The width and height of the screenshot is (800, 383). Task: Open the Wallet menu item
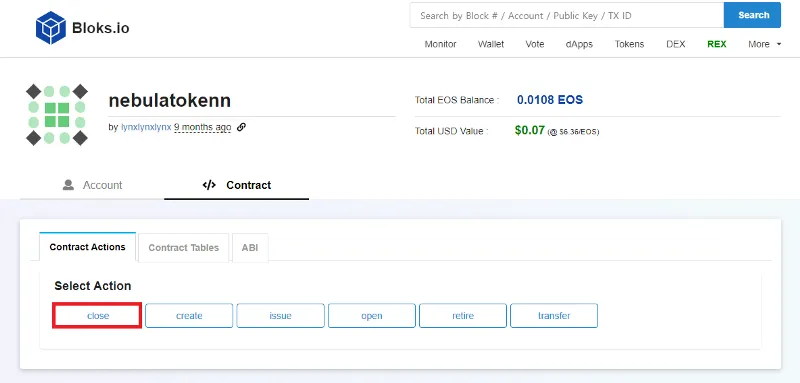[491, 44]
